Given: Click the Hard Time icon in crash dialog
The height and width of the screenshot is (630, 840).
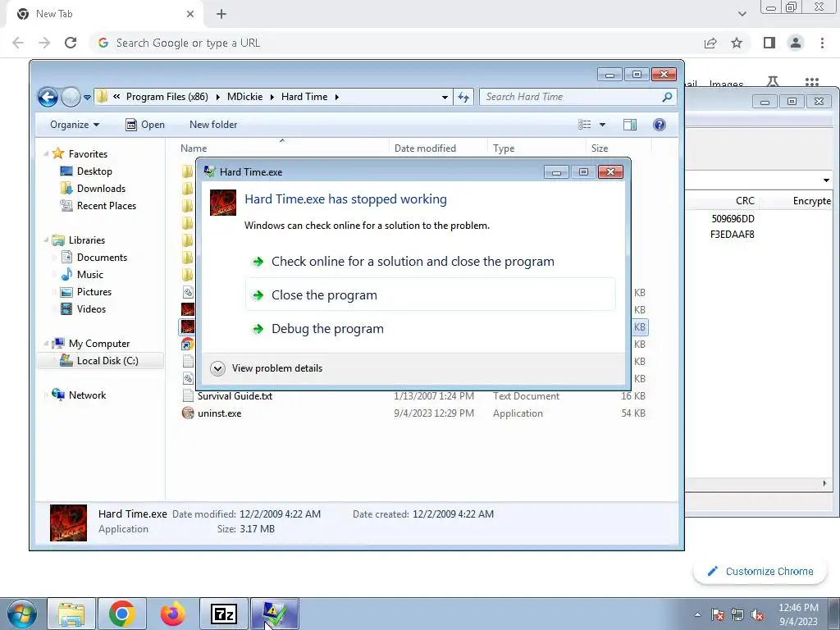Looking at the screenshot, I should (223, 203).
